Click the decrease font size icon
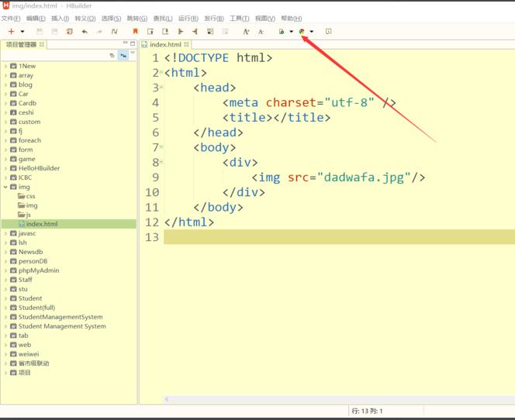Viewport: 515px width, 420px height. point(261,32)
